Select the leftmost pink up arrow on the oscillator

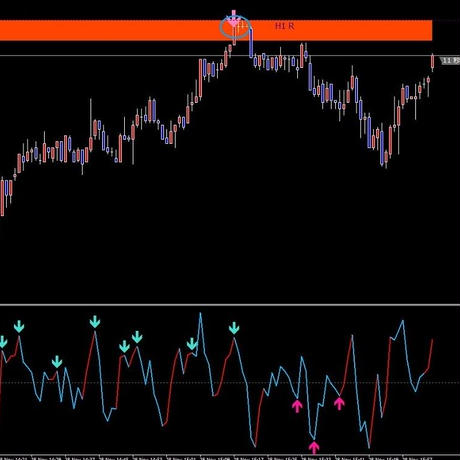point(297,406)
